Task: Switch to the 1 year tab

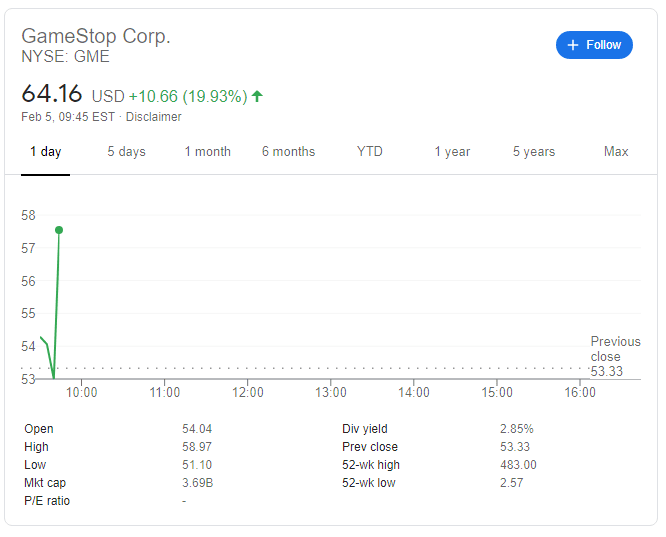Action: pyautogui.click(x=452, y=152)
